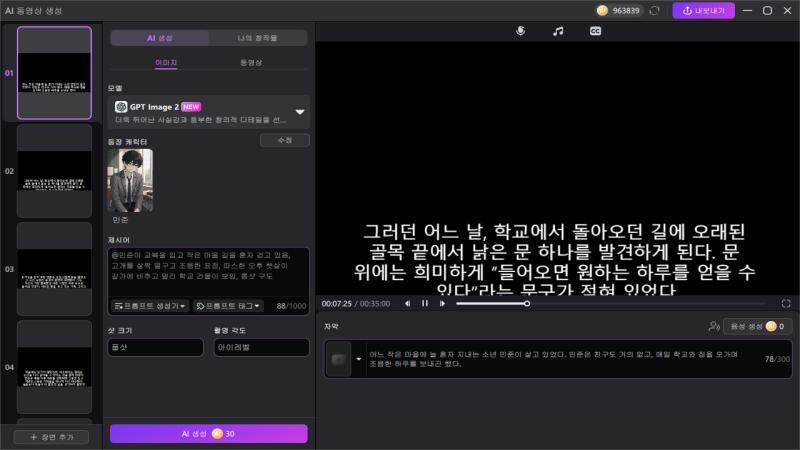800x450 pixels.
Task: Select scene 02 thumbnail
Action: [x=55, y=171]
